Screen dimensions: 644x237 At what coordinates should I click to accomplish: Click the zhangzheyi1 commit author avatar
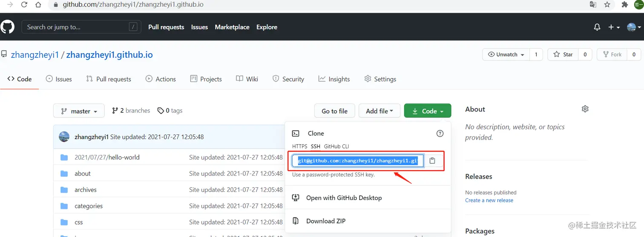click(64, 137)
